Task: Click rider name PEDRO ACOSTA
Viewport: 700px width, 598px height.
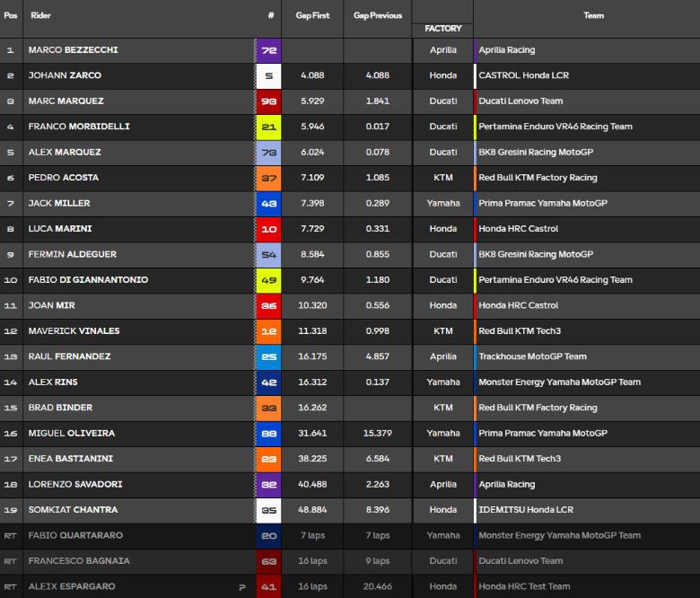Action: [64, 178]
